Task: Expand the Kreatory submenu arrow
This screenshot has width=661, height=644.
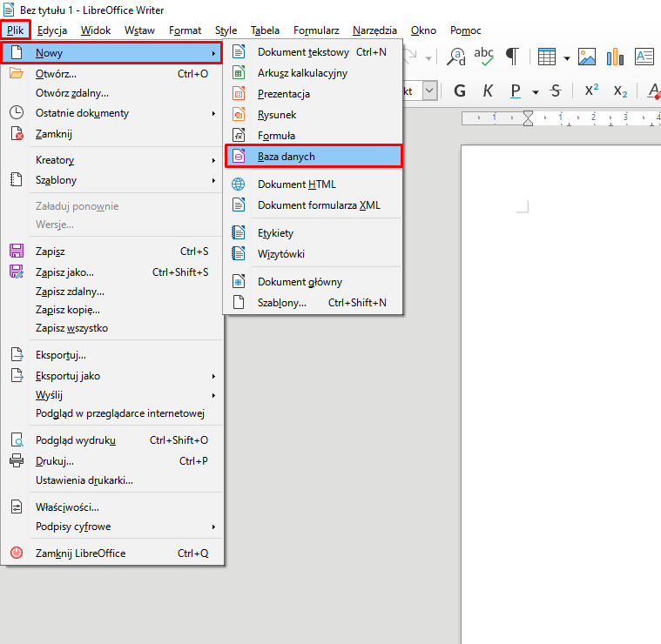Action: coord(213,160)
